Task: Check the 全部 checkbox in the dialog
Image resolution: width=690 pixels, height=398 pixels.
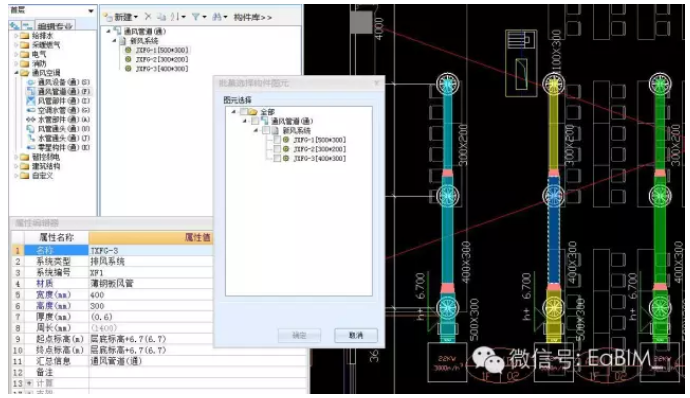Action: (x=243, y=112)
